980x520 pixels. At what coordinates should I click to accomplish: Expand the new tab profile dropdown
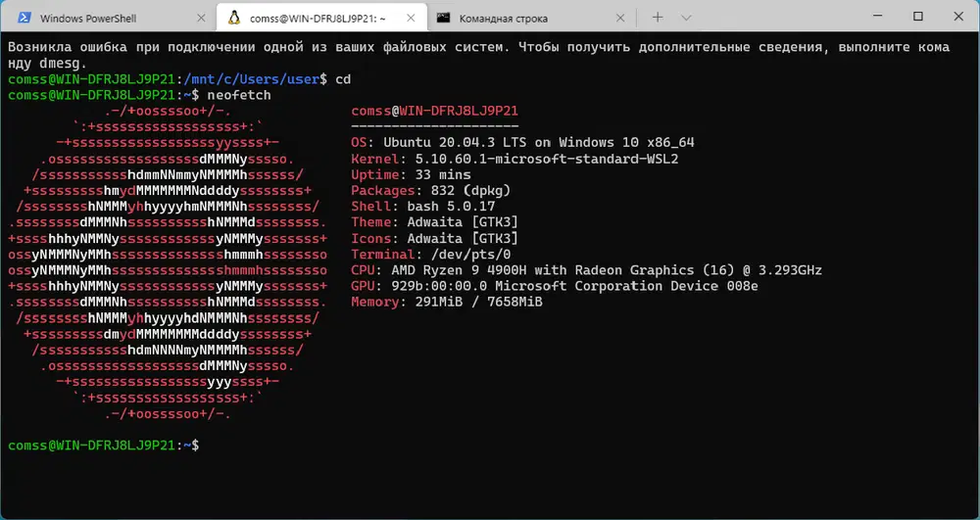click(x=686, y=18)
